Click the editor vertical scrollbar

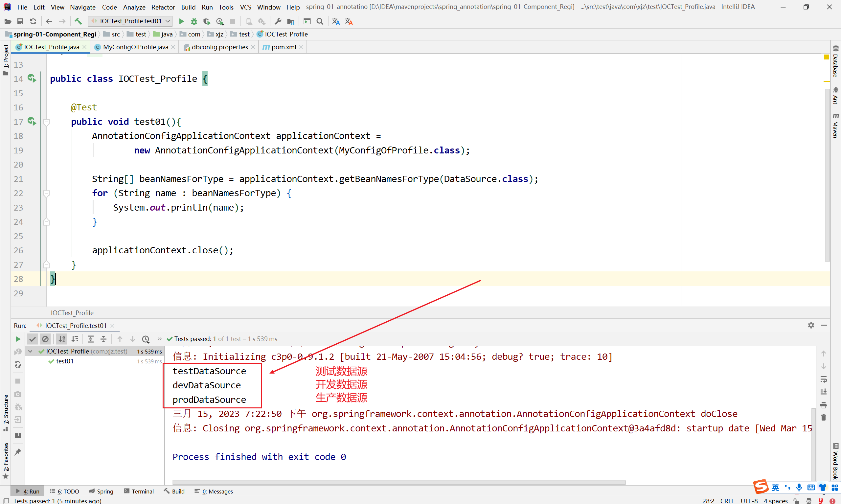(827, 175)
